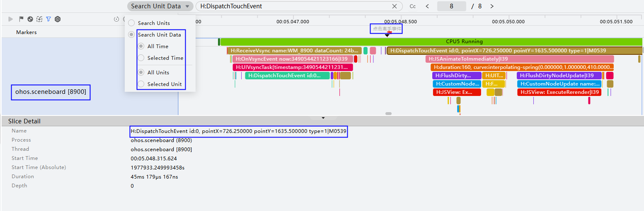The image size is (644, 211).
Task: Select the All Units radio option
Action: (x=141, y=72)
